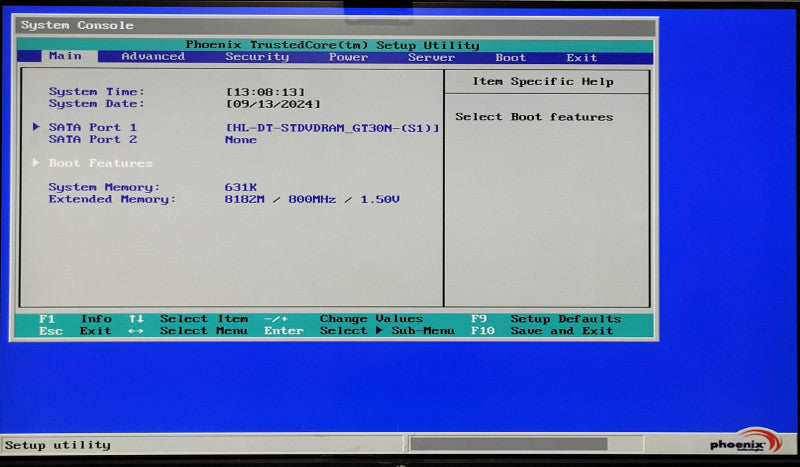The height and width of the screenshot is (467, 800).
Task: Expand the Boot Features submenu arrow
Action: click(36, 162)
